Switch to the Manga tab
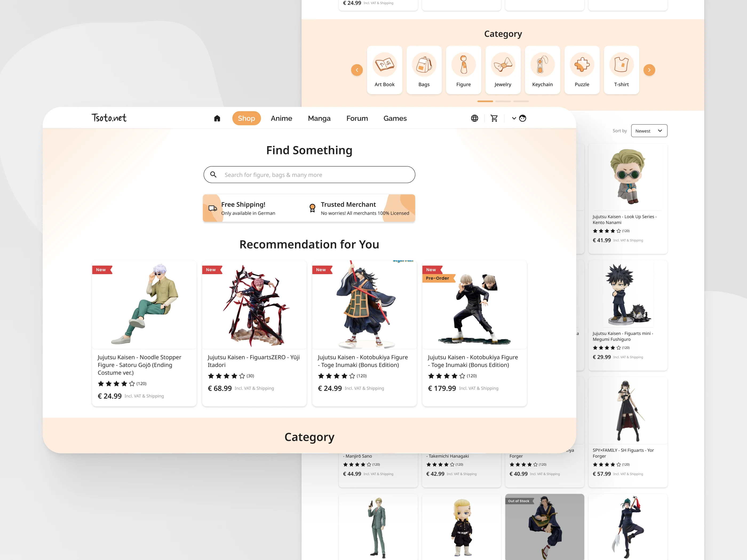This screenshot has height=560, width=747. pos(319,118)
